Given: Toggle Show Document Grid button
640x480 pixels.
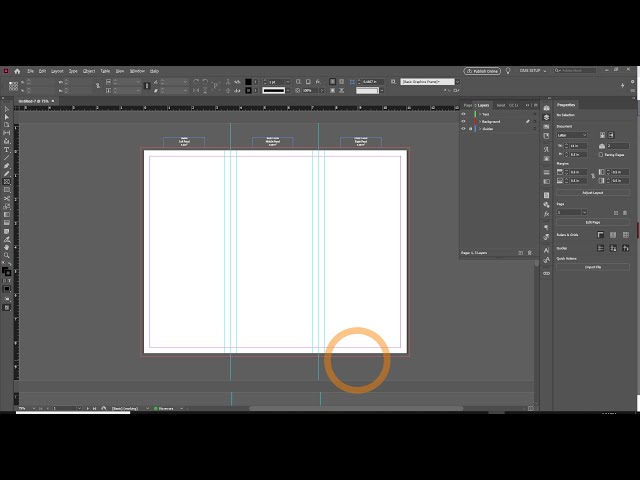Looking at the screenshot, I should (626, 235).
